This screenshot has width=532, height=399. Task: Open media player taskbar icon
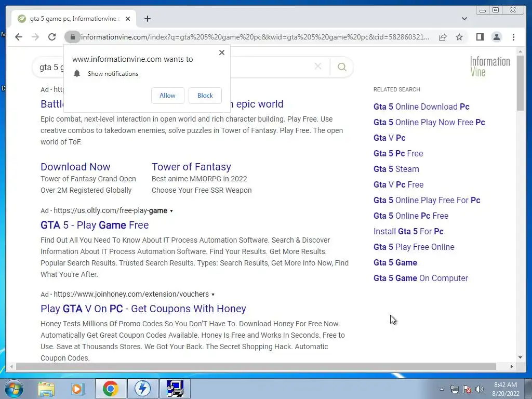click(78, 389)
